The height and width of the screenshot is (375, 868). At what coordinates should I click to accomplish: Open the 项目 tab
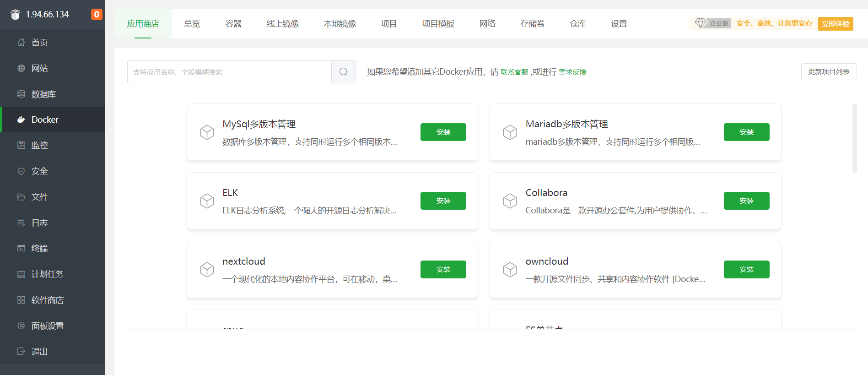tap(389, 24)
